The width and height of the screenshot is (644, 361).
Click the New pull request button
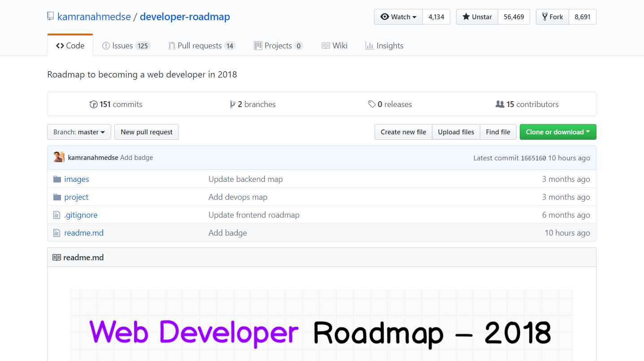tap(147, 132)
